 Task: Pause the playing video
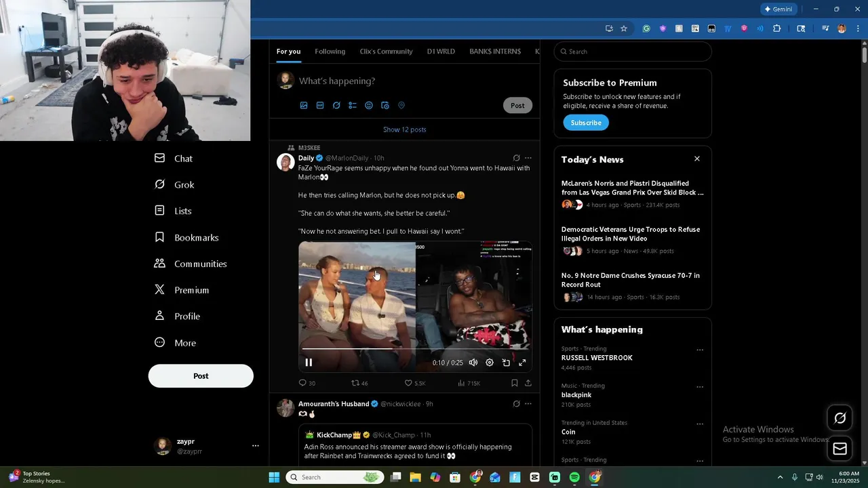pyautogui.click(x=309, y=363)
